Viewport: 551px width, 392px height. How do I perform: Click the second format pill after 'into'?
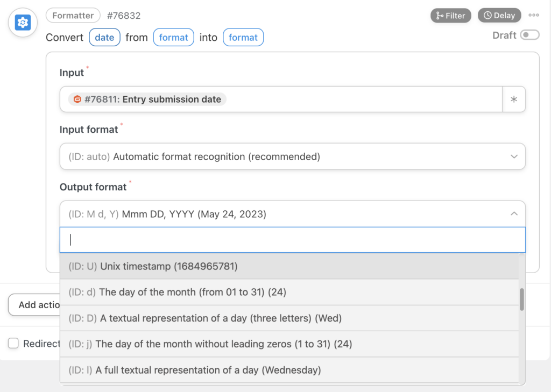point(243,37)
